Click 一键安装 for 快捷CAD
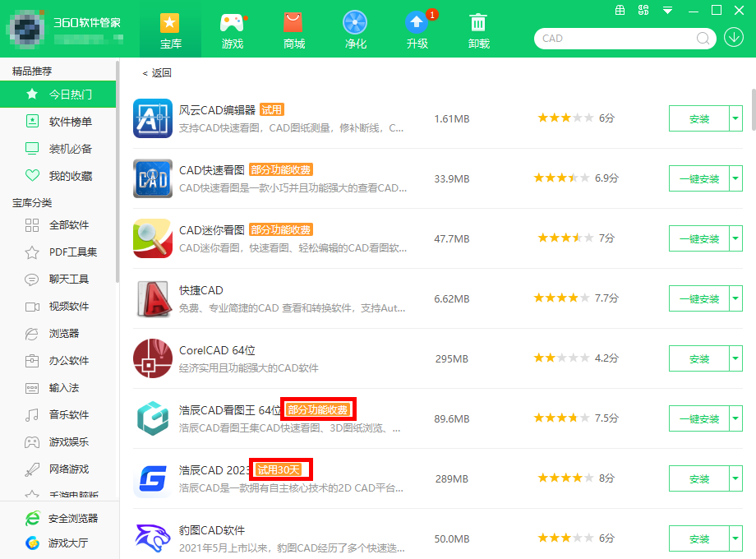 pyautogui.click(x=699, y=298)
